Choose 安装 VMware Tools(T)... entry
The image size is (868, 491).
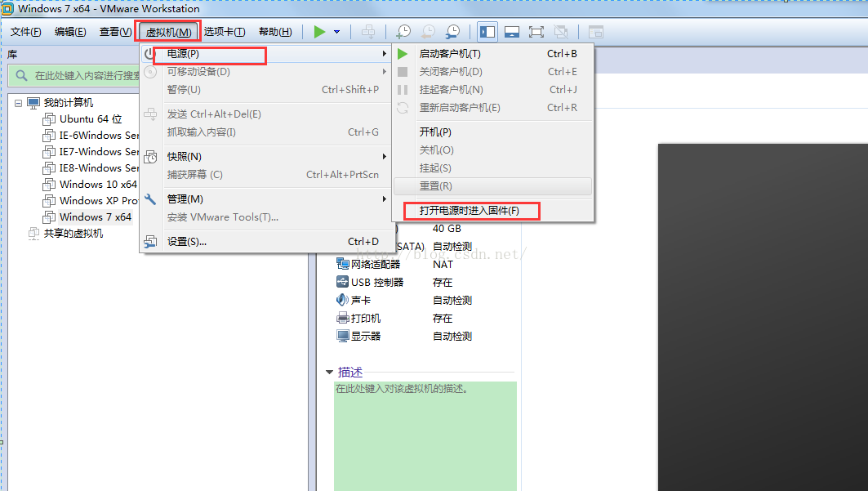click(265, 217)
